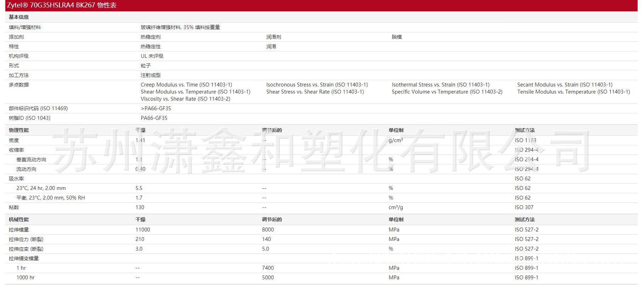The image size is (644, 285).
Task: Select the 平衡, 23°C, 2.00 mm, 50% RH row
Action: (x=51, y=198)
